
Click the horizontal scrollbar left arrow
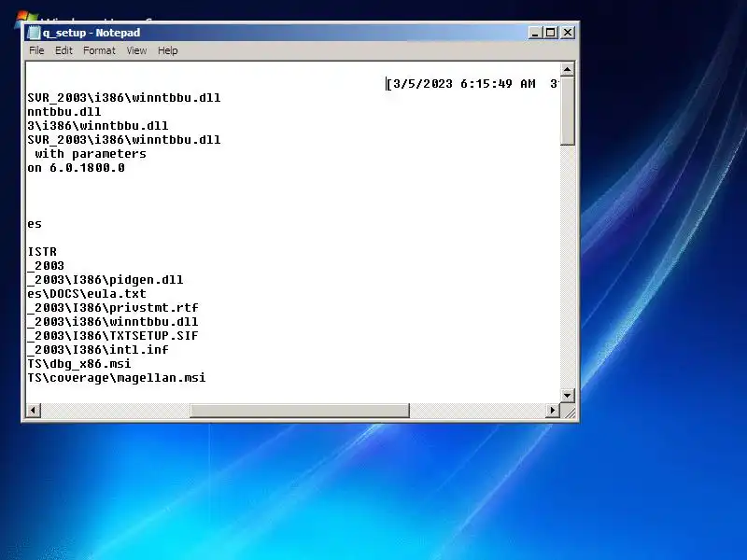34,410
